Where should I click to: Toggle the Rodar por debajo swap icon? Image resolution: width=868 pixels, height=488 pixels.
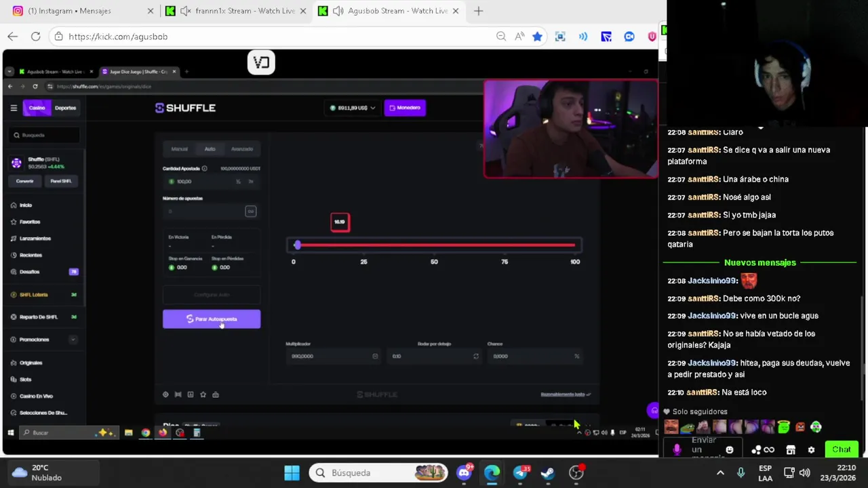[475, 356]
